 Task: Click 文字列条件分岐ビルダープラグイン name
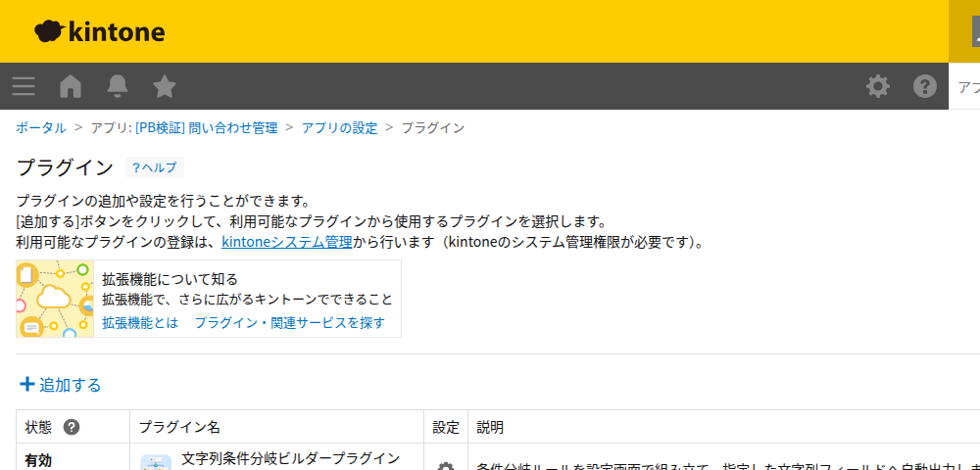[x=290, y=458]
